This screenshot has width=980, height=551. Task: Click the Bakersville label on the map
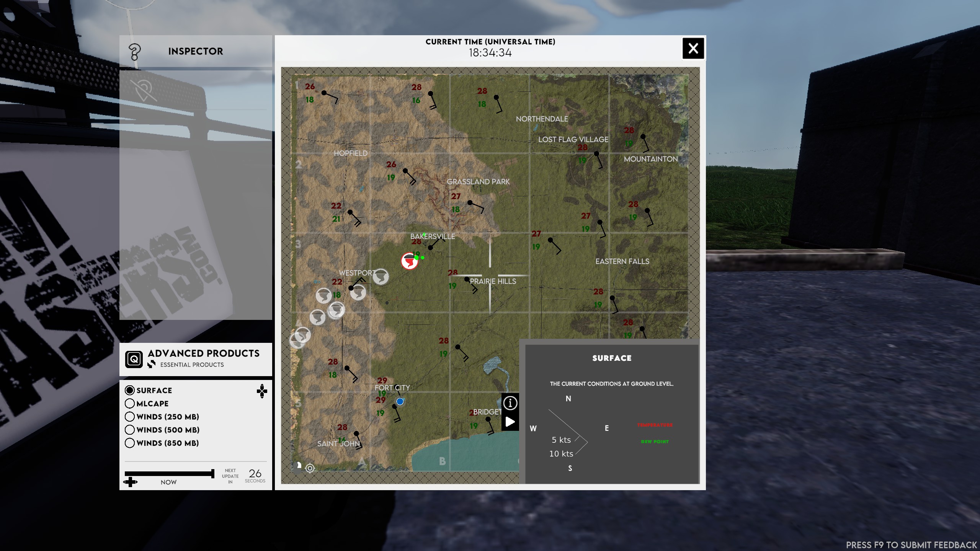click(x=433, y=236)
